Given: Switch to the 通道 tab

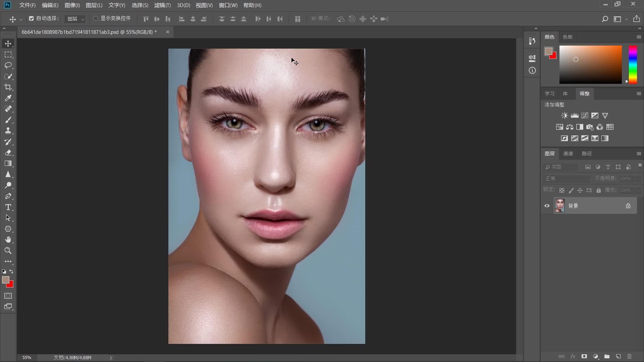Looking at the screenshot, I should (568, 154).
